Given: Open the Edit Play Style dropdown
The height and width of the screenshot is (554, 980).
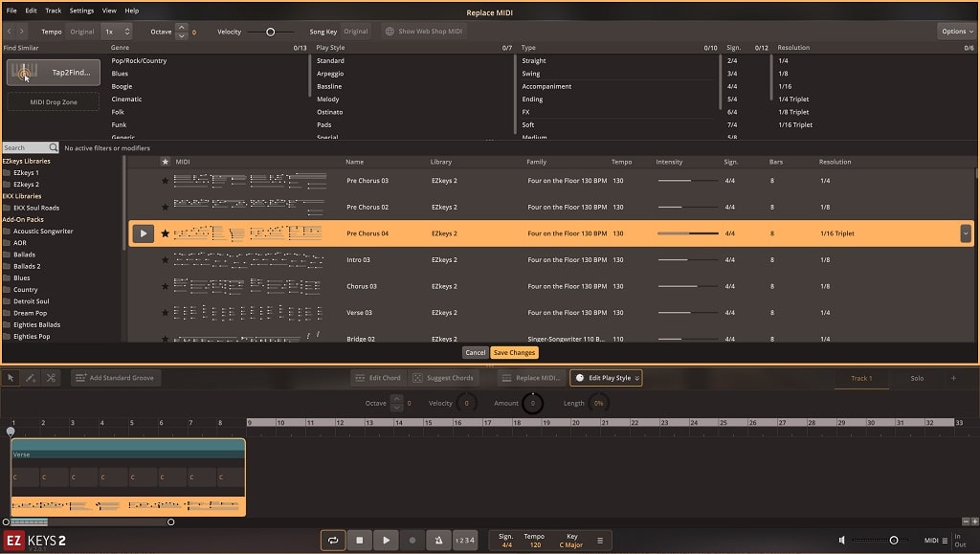Looking at the screenshot, I should pos(606,378).
